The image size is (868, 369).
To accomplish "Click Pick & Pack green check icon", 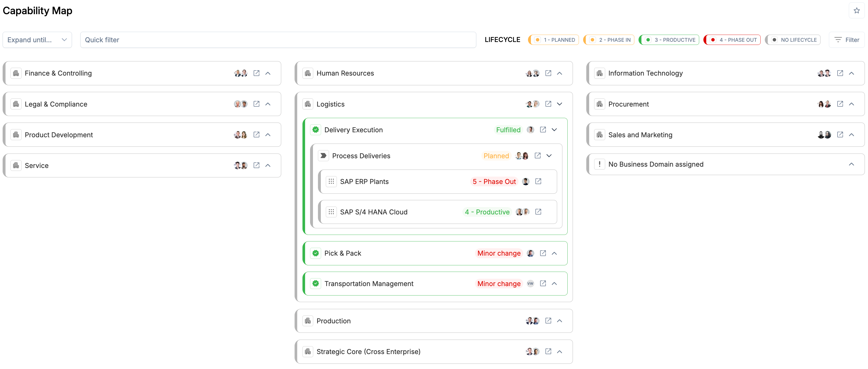I will coord(315,253).
